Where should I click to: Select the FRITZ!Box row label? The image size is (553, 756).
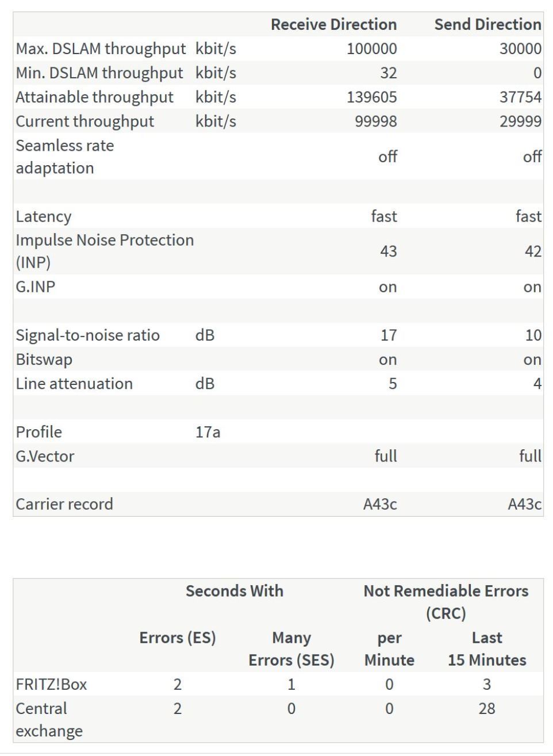(x=51, y=685)
